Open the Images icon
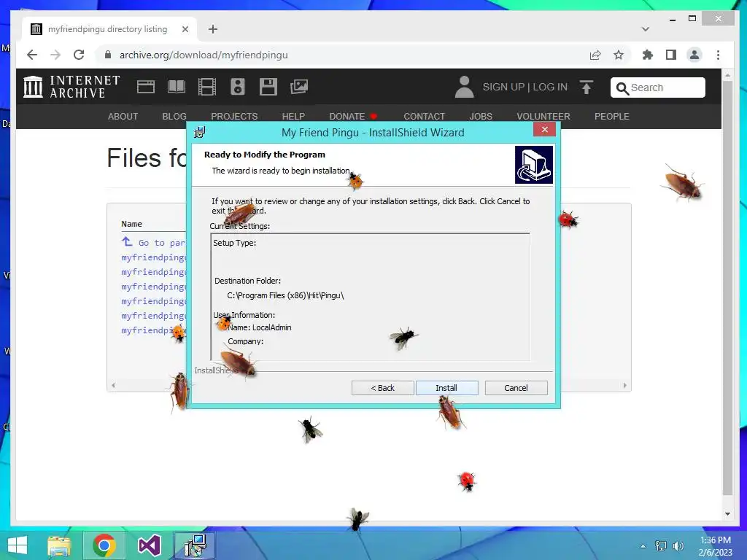 [299, 87]
